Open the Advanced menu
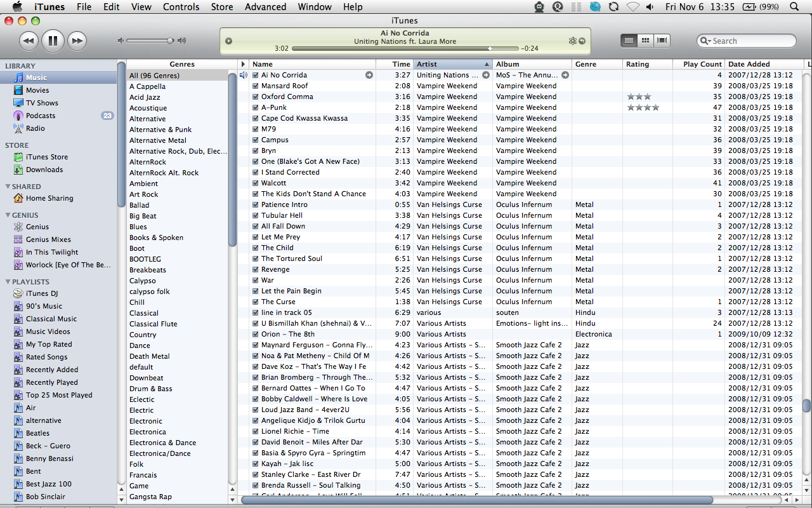This screenshot has height=508, width=812. [265, 7]
